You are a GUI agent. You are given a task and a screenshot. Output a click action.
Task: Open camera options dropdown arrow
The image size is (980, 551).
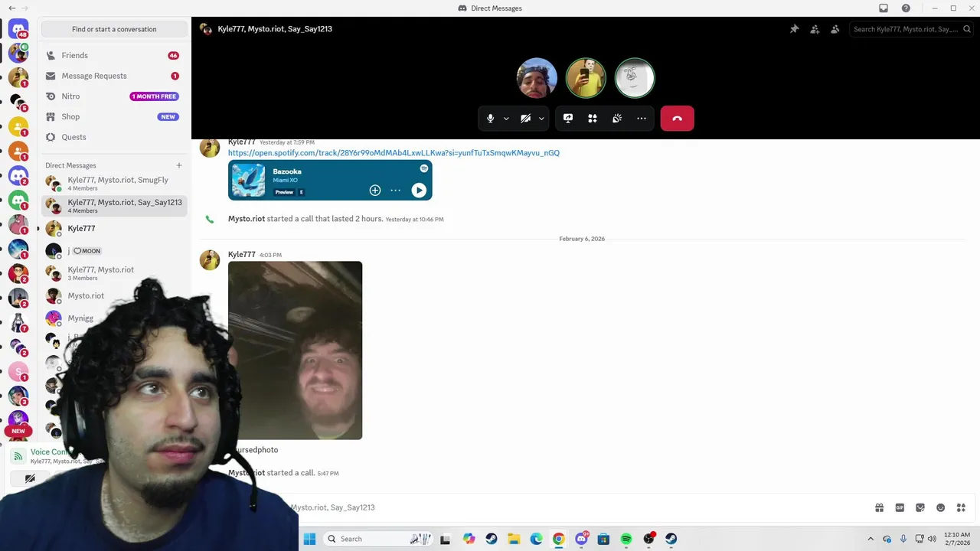(541, 119)
